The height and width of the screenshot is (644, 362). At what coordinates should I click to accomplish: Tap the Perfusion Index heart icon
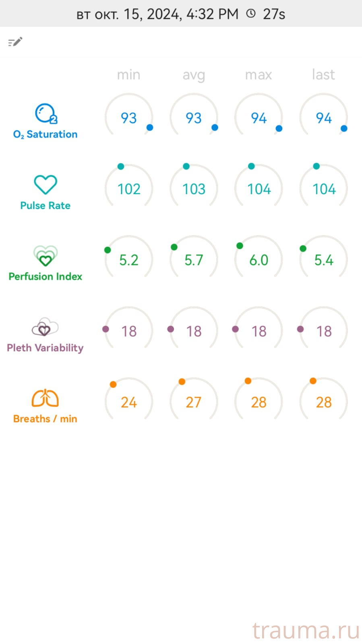pos(46,256)
